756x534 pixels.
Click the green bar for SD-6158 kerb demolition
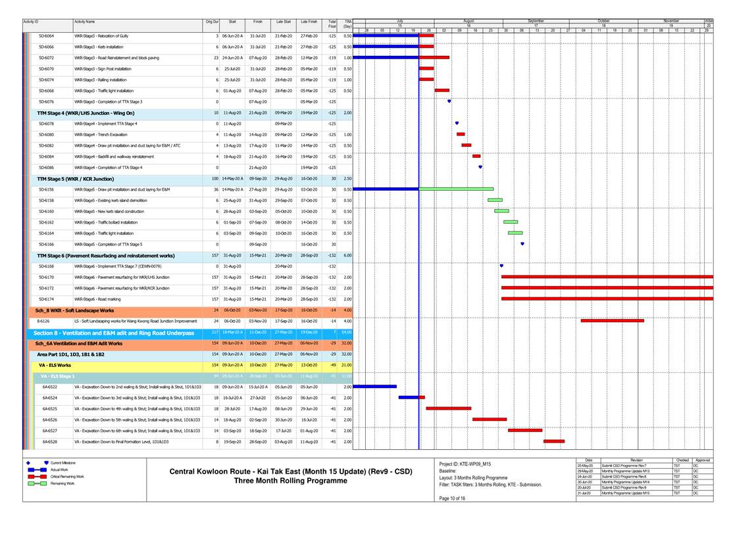pyautogui.click(x=495, y=200)
